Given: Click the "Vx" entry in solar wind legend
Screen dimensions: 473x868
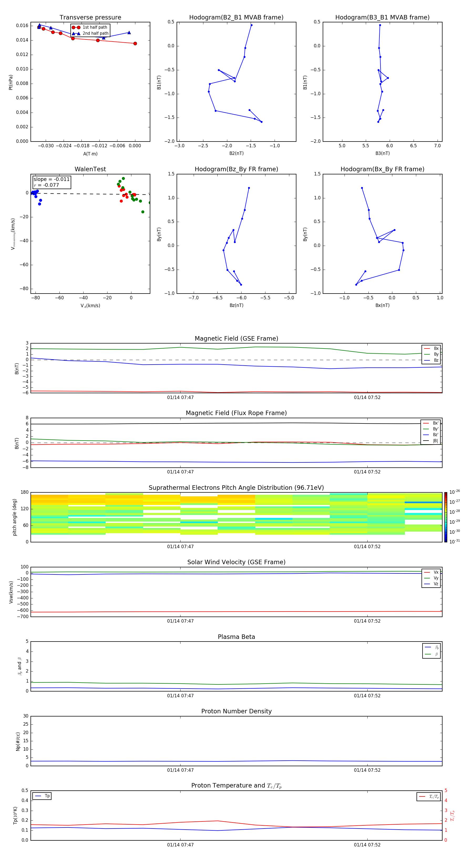Looking at the screenshot, I should pyautogui.click(x=431, y=572).
